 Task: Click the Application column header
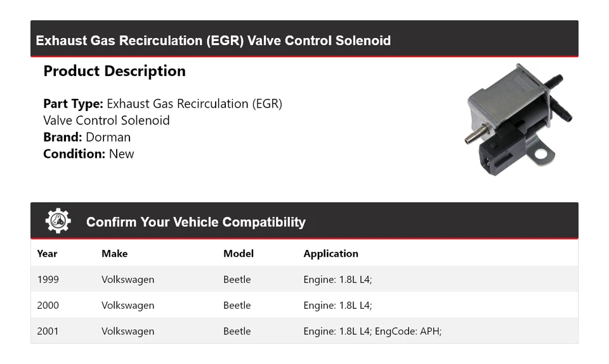[331, 254]
